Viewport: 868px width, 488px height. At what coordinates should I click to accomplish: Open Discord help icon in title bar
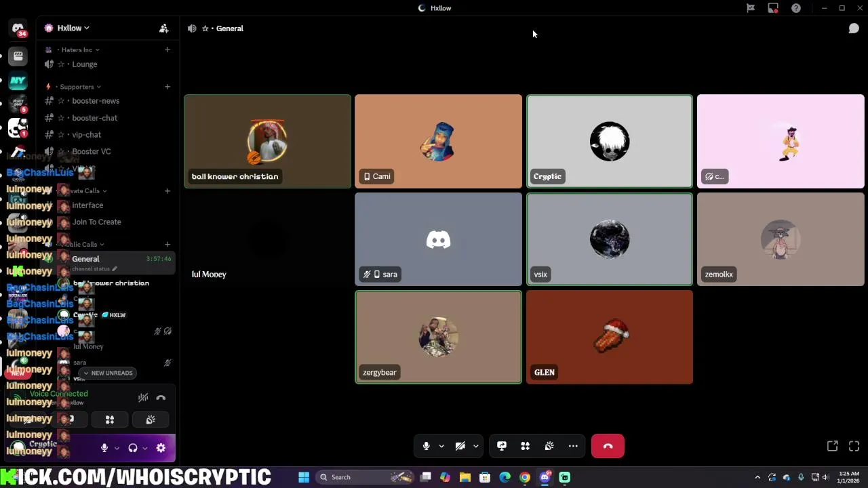tap(796, 8)
